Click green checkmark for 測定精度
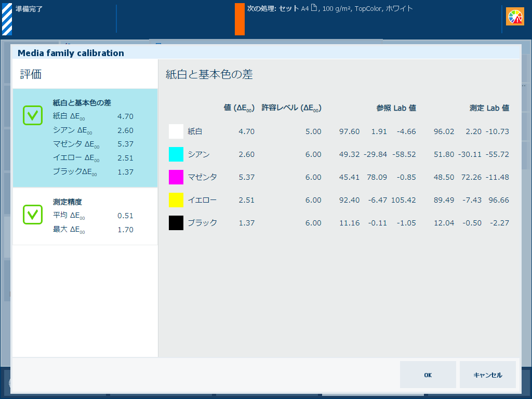The width and height of the screenshot is (532, 399). pos(33,215)
